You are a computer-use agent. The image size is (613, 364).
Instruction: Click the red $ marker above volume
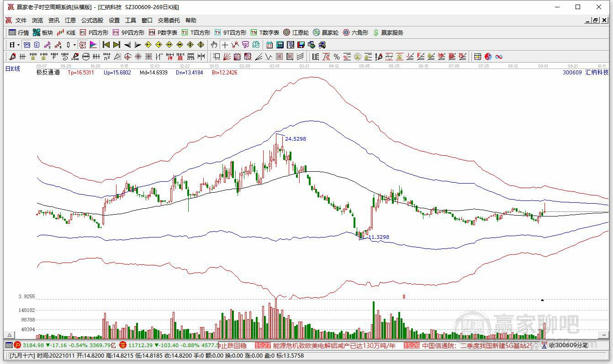pos(404,297)
